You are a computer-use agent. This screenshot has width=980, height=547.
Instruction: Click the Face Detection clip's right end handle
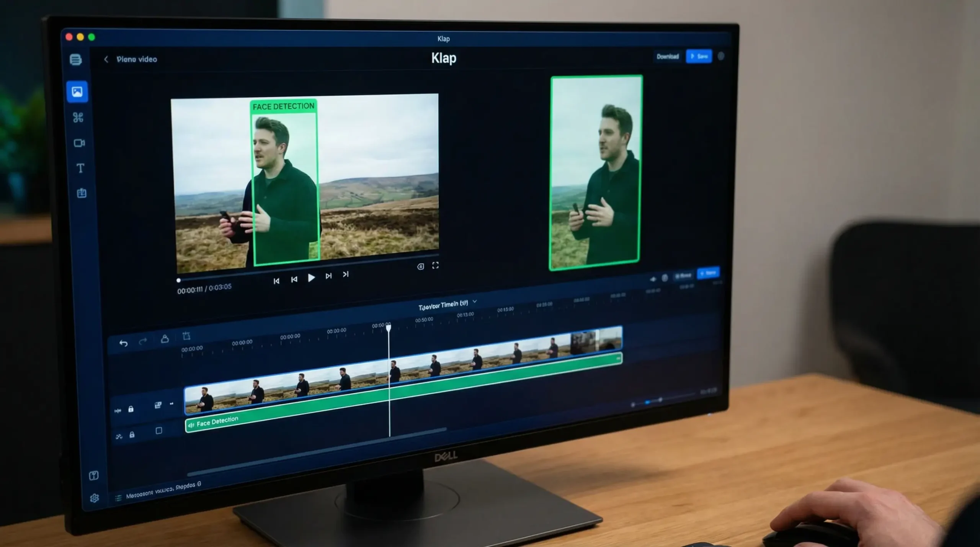618,359
